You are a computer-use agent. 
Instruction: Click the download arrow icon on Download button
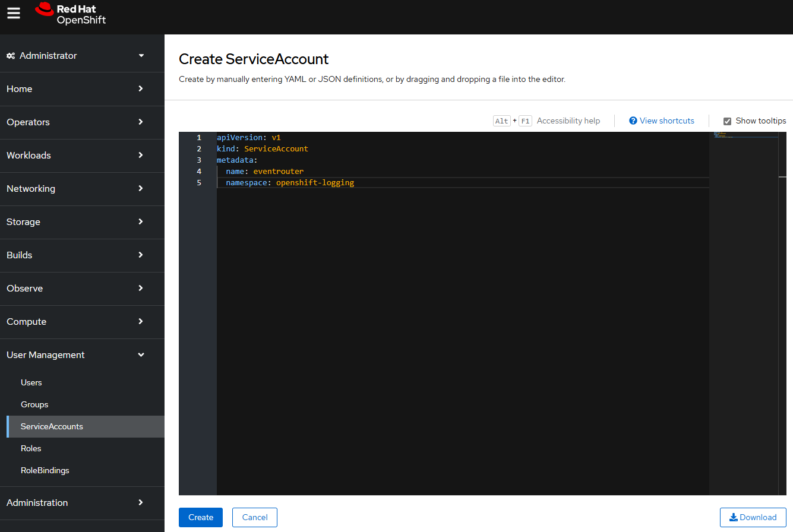click(x=734, y=517)
